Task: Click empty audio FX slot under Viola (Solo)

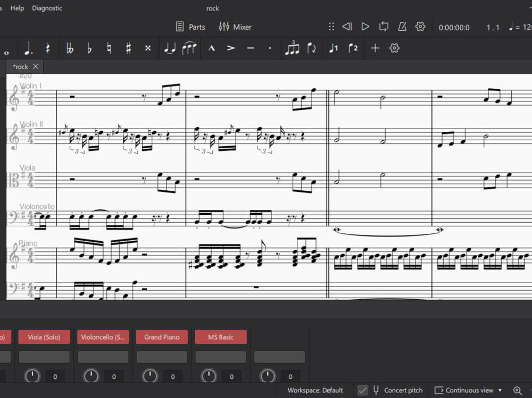Action: [44, 357]
